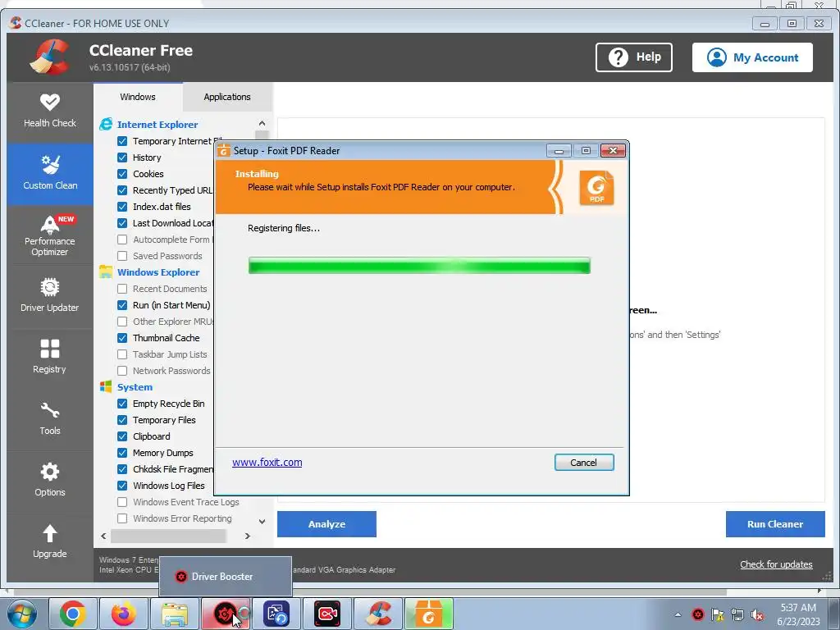Enable Recent Documents checkbox

coord(122,289)
